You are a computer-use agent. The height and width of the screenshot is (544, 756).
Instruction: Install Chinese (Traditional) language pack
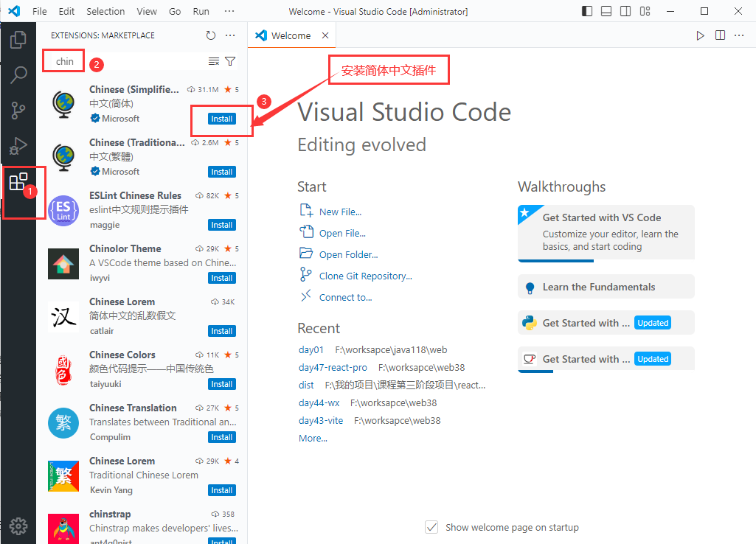(222, 172)
